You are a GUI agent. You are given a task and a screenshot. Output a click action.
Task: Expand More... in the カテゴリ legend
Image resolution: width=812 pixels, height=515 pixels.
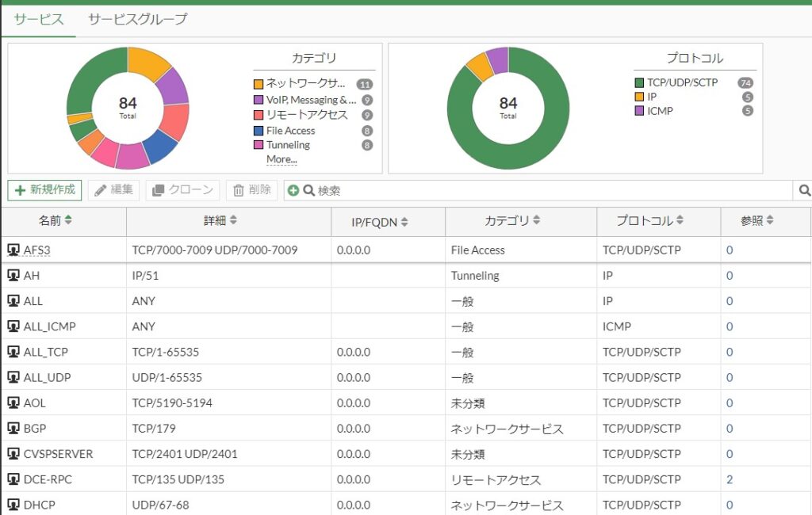tap(282, 159)
